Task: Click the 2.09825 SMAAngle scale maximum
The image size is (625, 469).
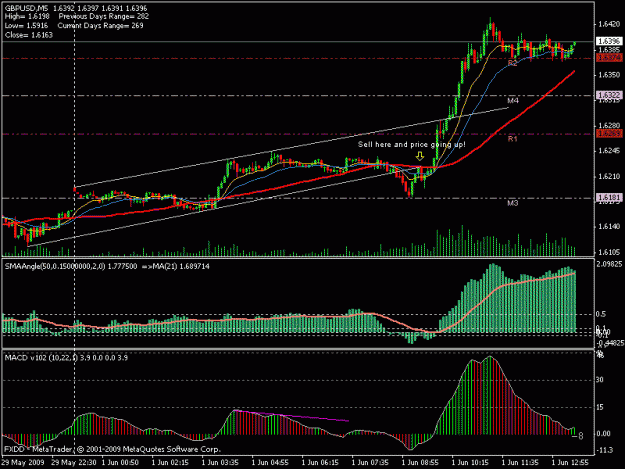Action: point(609,264)
